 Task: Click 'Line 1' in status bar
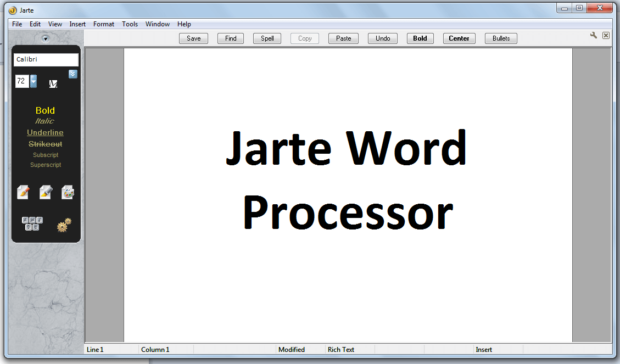95,349
